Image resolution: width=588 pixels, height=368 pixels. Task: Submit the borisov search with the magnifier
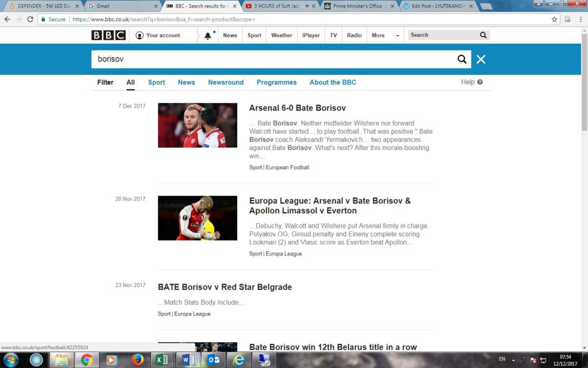click(462, 59)
